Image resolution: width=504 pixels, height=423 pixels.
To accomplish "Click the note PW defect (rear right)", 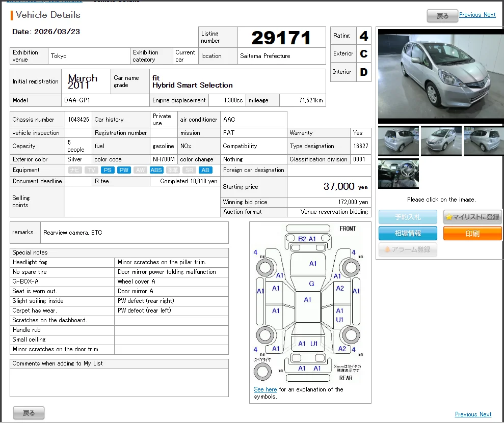I will tap(146, 301).
